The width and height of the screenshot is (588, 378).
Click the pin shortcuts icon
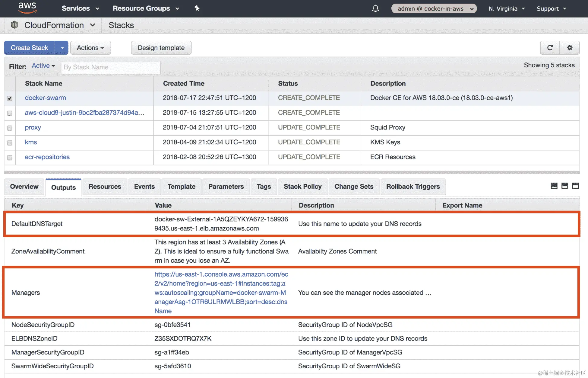coord(197,8)
